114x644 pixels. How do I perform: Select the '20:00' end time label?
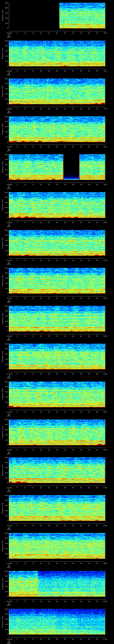[105, 601]
